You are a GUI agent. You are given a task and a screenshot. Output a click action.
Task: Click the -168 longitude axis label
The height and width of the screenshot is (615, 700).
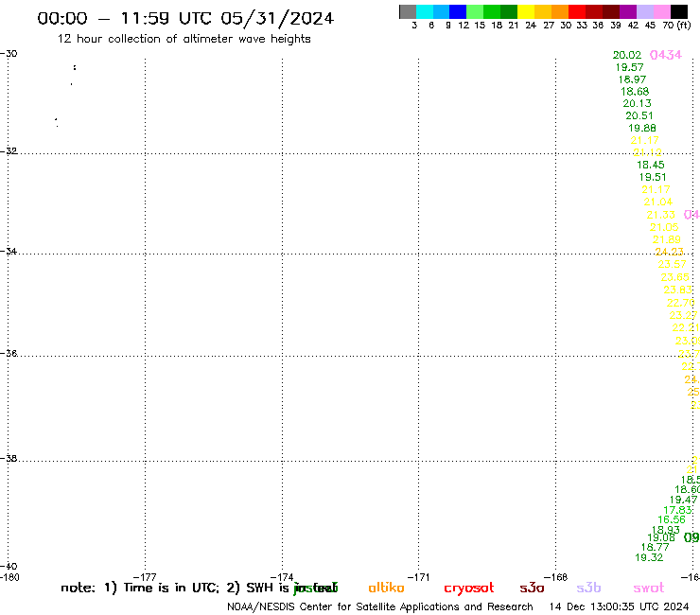[x=555, y=577]
